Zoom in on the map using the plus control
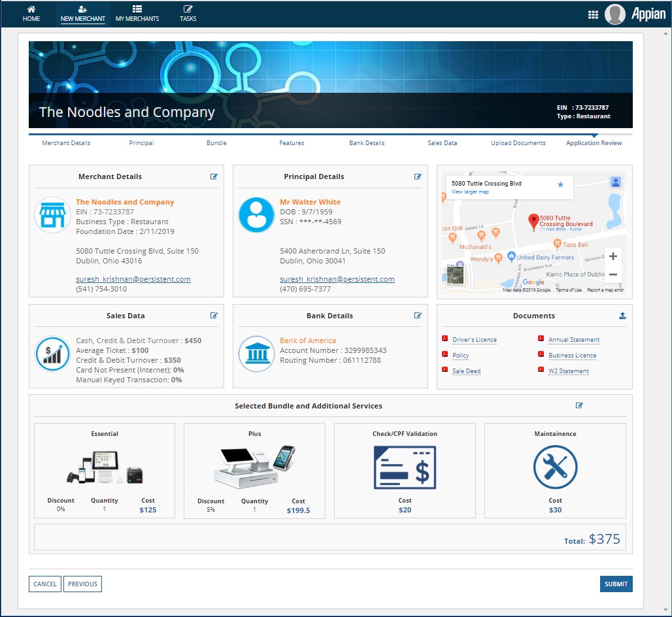This screenshot has width=672, height=617. (613, 256)
